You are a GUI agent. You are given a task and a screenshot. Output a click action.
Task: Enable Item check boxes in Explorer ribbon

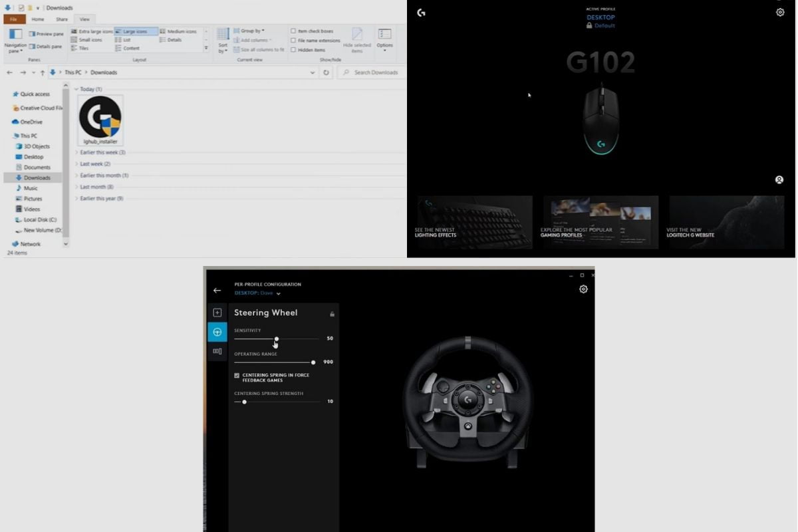coord(293,31)
